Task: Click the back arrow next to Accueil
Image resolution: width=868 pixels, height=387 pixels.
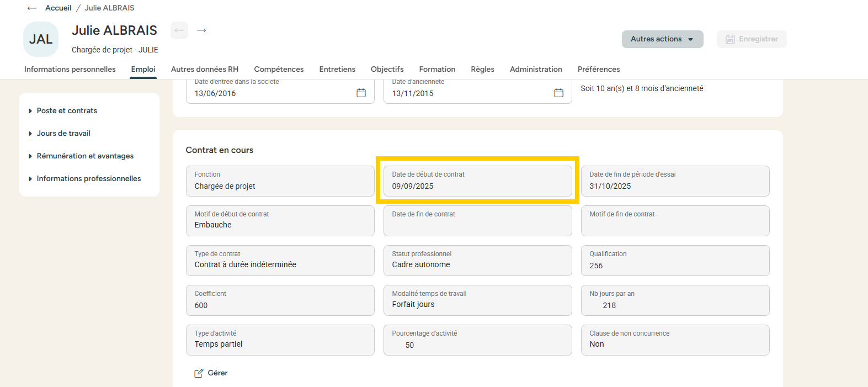Action: [x=32, y=8]
